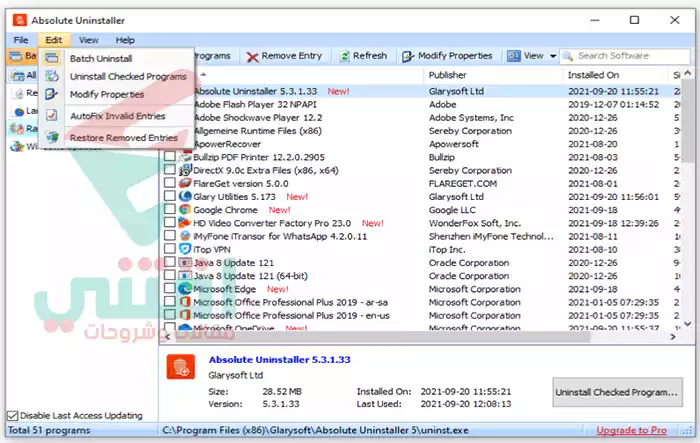This screenshot has height=443, width=700.
Task: Click the red X Remove Entry icon
Action: pyautogui.click(x=252, y=57)
